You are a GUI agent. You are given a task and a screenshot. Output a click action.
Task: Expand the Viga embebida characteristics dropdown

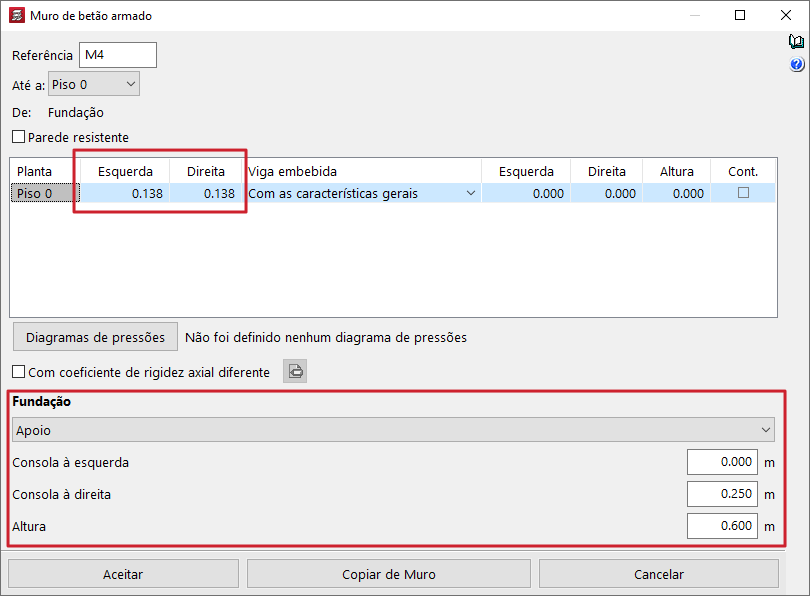pyautogui.click(x=470, y=194)
